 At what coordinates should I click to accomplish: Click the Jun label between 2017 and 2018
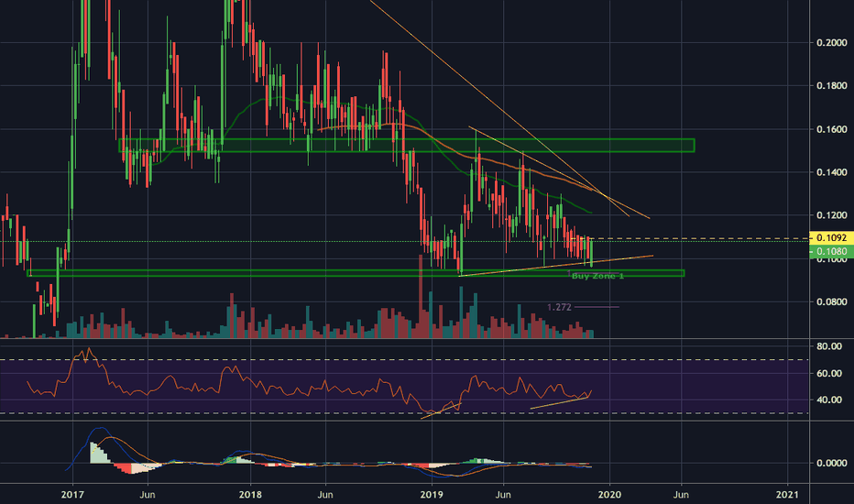click(147, 495)
